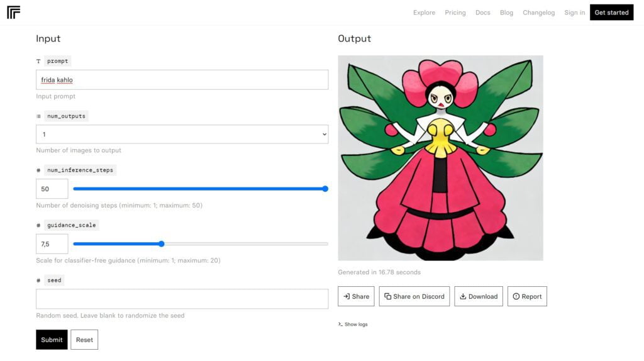
Task: Click into the seed input field
Action: [x=182, y=299]
